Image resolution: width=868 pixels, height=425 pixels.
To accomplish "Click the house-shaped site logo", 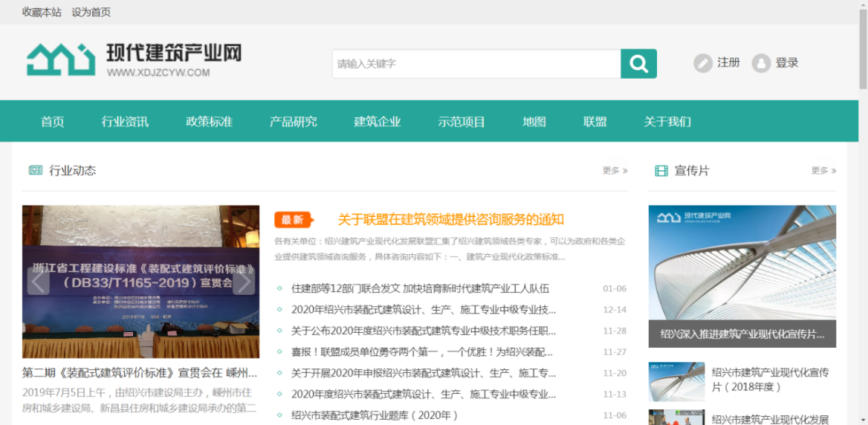I will 61,59.
